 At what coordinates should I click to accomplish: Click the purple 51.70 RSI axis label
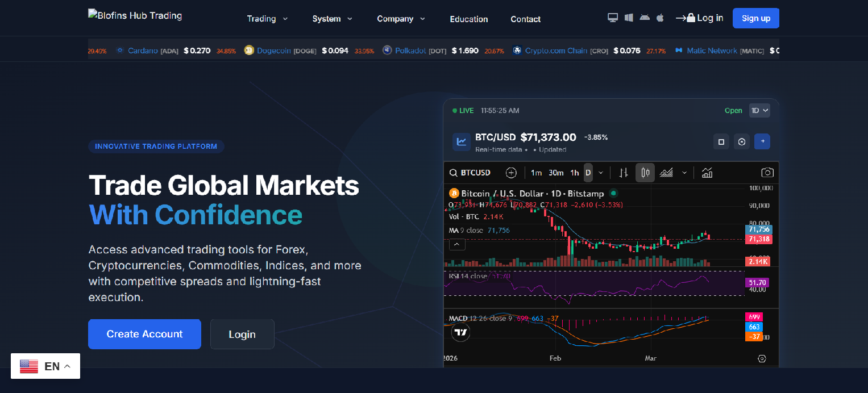click(757, 282)
